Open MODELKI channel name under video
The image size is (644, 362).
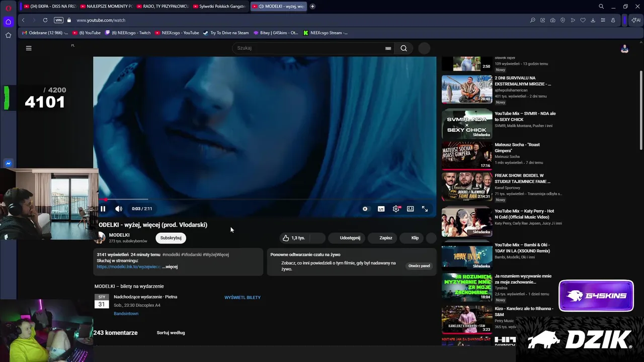(119, 235)
